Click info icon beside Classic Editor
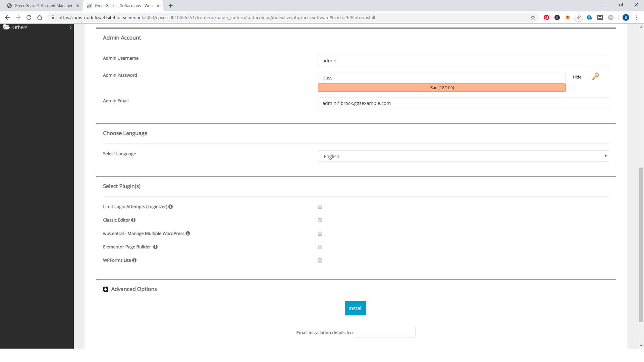Screen dimensions: 644x362 coord(133,220)
